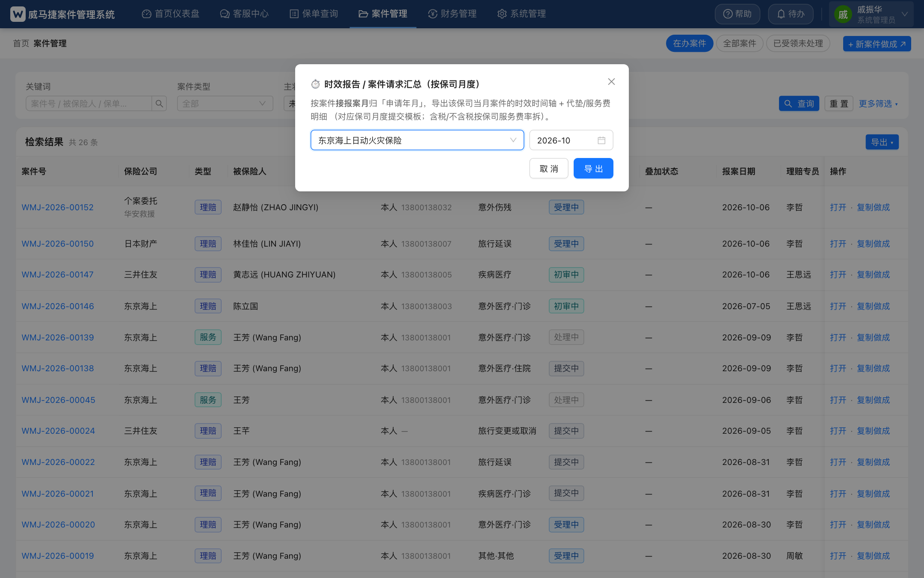Switch to 已受领未处理 filter tab
This screenshot has width=924, height=578.
(x=798, y=44)
